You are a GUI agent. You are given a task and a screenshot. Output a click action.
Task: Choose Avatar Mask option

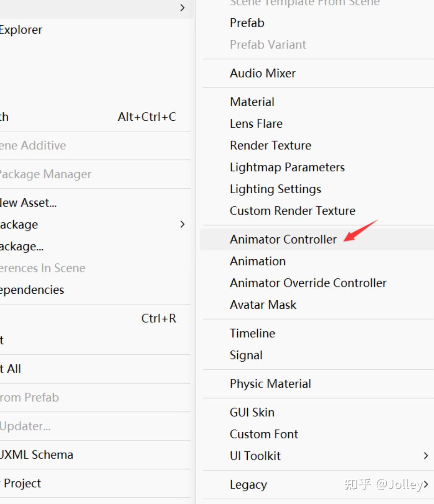pyautogui.click(x=263, y=305)
